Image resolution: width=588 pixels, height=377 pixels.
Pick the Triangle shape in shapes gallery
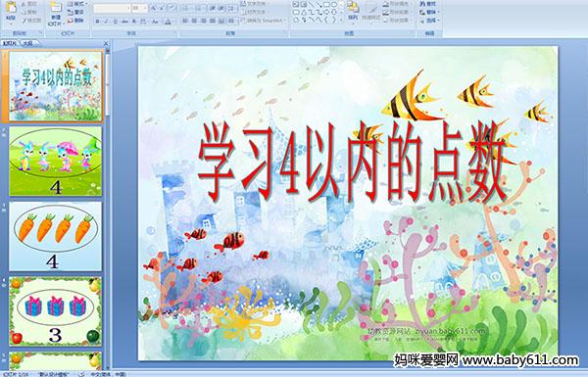coord(304,12)
